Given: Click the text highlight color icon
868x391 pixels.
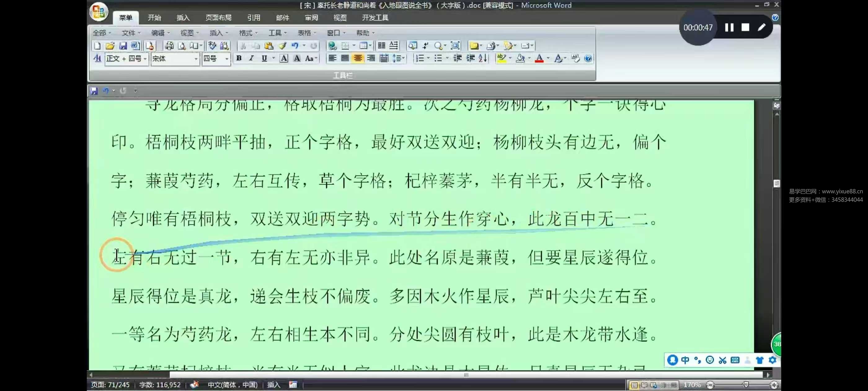Looking at the screenshot, I should [501, 58].
